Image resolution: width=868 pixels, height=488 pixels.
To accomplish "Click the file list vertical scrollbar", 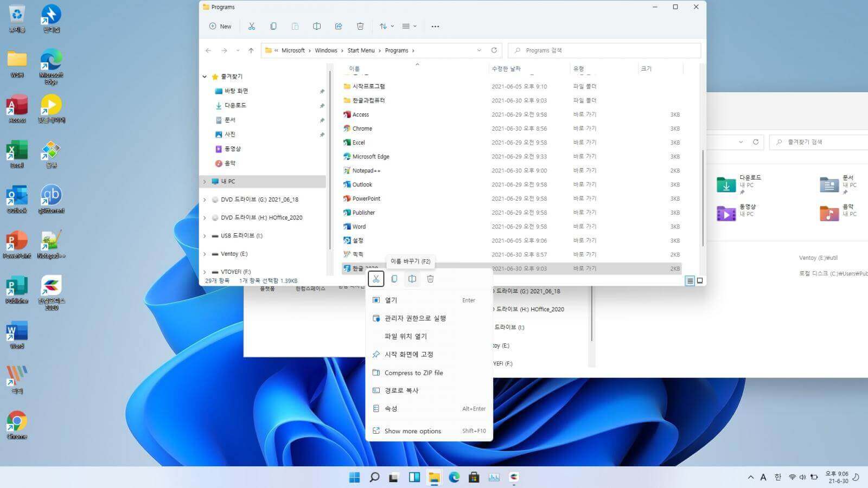I will pyautogui.click(x=703, y=198).
